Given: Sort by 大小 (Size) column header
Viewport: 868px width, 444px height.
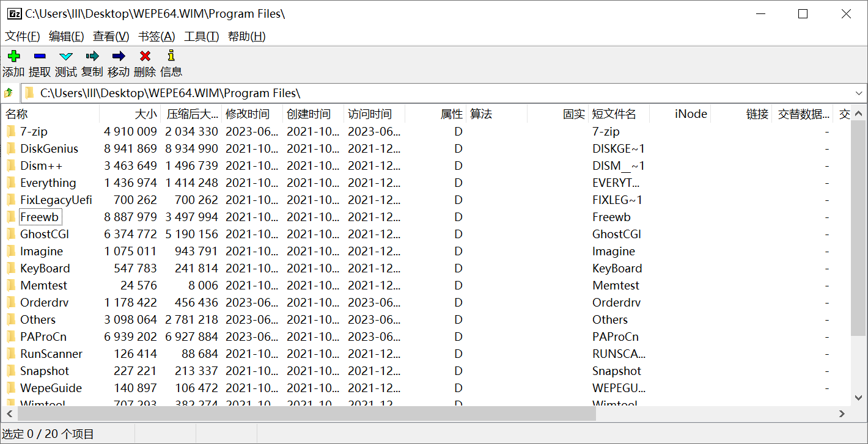Looking at the screenshot, I should 130,114.
